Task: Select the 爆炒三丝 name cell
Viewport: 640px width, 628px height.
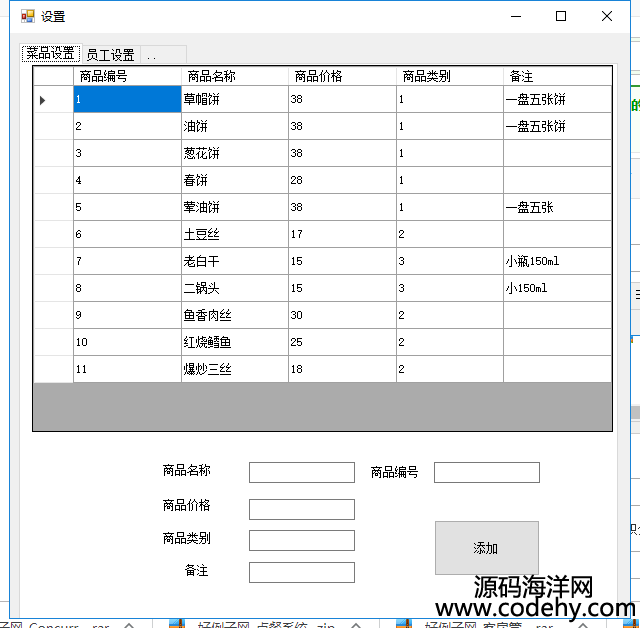Action: [x=235, y=368]
